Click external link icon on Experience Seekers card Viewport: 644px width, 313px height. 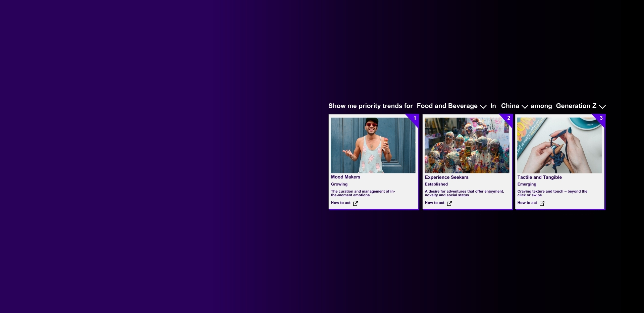coord(449,203)
